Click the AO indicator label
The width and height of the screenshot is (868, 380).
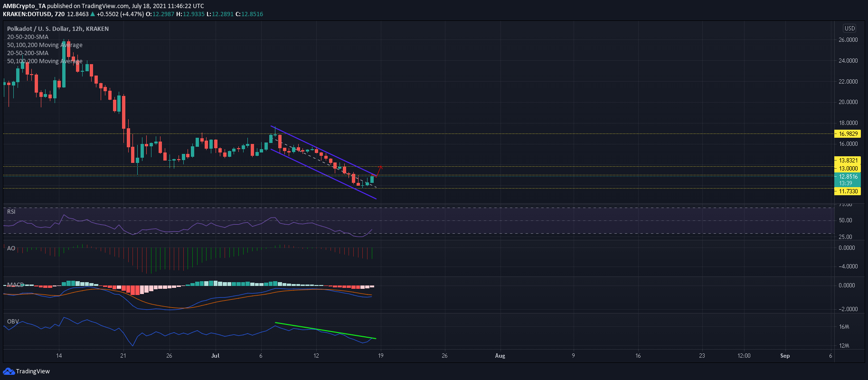(x=11, y=248)
